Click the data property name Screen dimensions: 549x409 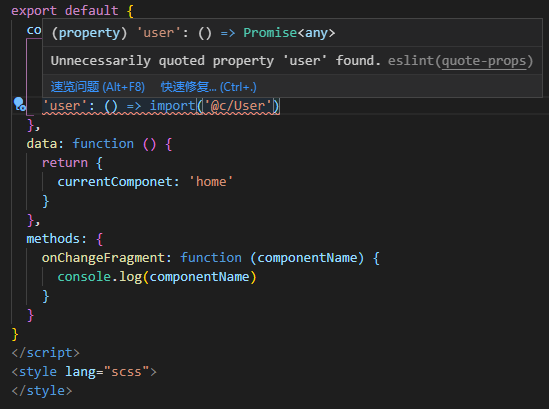pos(42,144)
